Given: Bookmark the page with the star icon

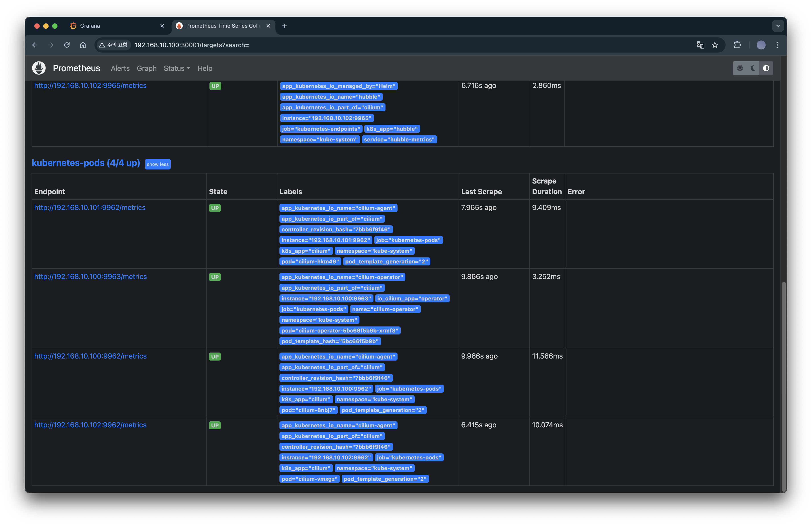Looking at the screenshot, I should coord(715,45).
